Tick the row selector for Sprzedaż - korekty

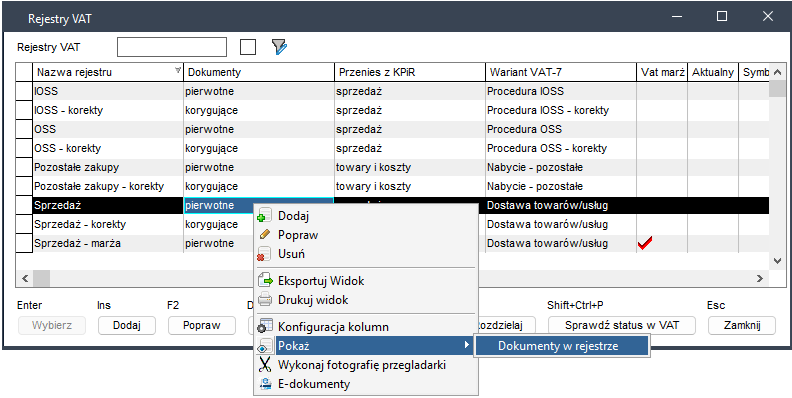coord(24,224)
